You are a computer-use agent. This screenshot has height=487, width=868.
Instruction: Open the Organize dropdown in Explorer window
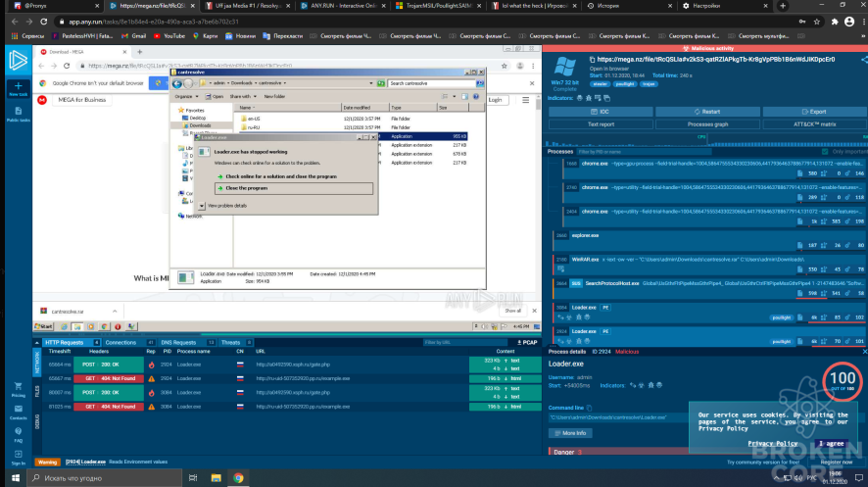tap(186, 96)
